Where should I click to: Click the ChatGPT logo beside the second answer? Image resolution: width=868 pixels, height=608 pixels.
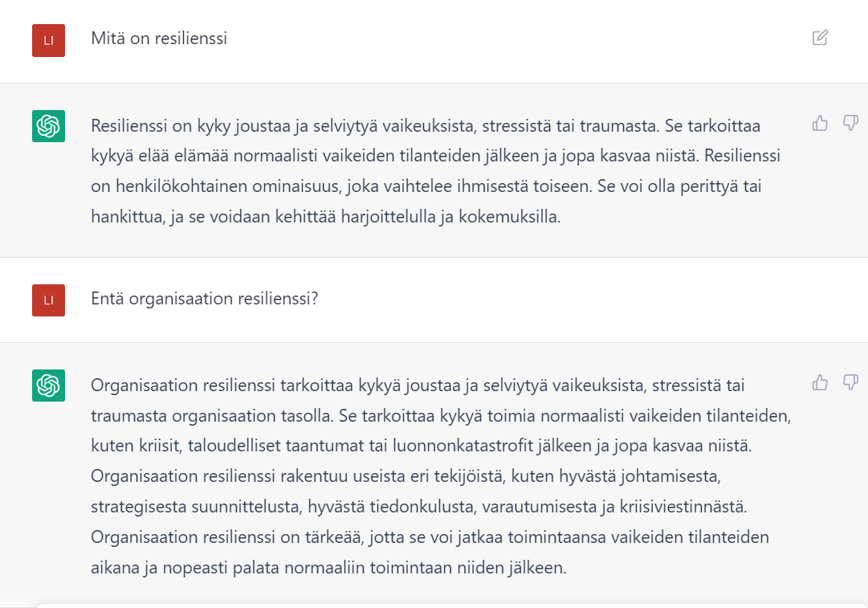[x=48, y=386]
